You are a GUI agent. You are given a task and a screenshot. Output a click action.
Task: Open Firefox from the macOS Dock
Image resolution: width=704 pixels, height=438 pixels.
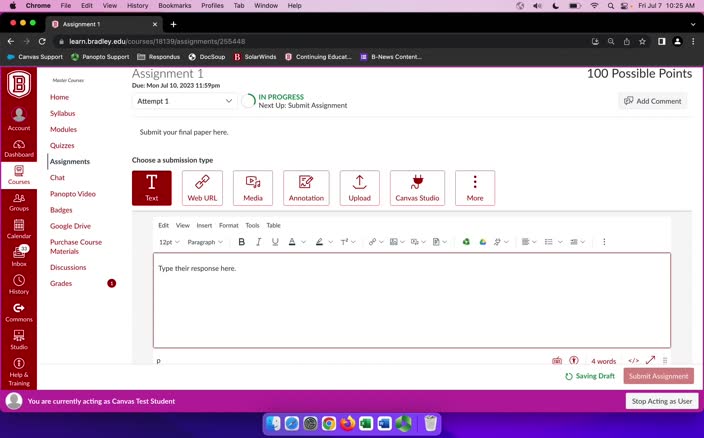click(x=347, y=423)
